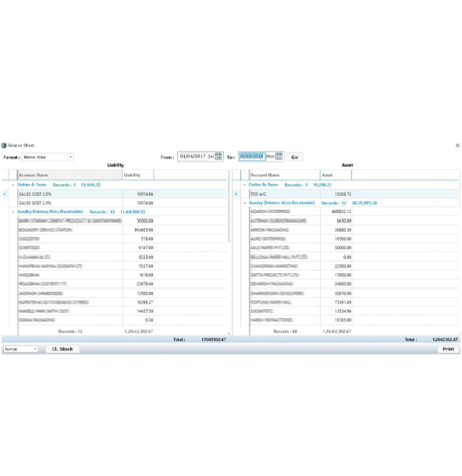Collapse Sundry Debtors group in Liability pane
This screenshot has height=476, width=462.
(x=13, y=211)
